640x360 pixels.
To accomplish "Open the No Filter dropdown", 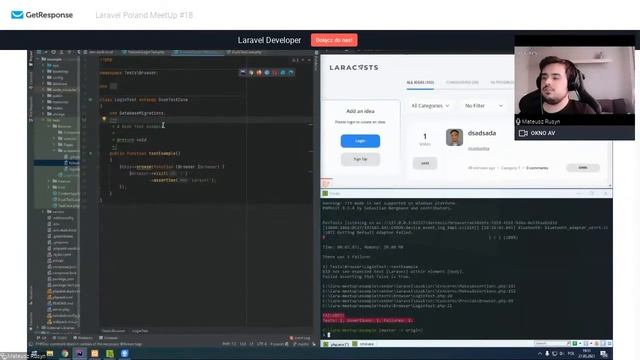I will point(484,106).
